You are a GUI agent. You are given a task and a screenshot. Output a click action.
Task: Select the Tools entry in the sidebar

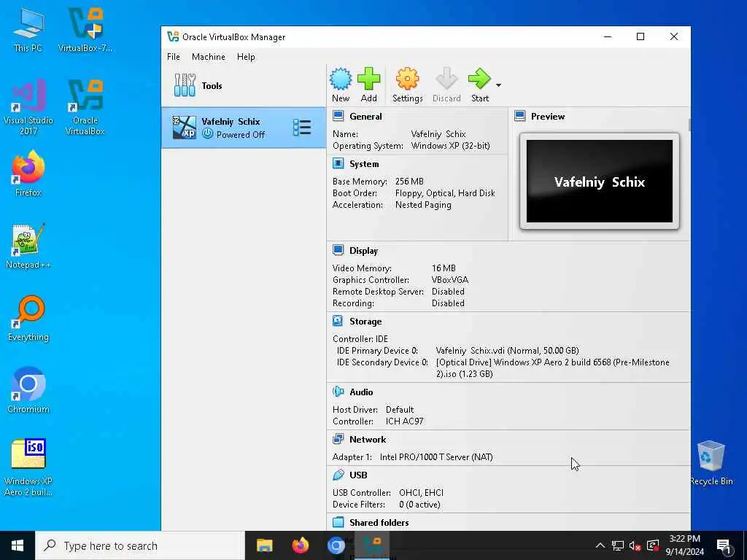(244, 86)
